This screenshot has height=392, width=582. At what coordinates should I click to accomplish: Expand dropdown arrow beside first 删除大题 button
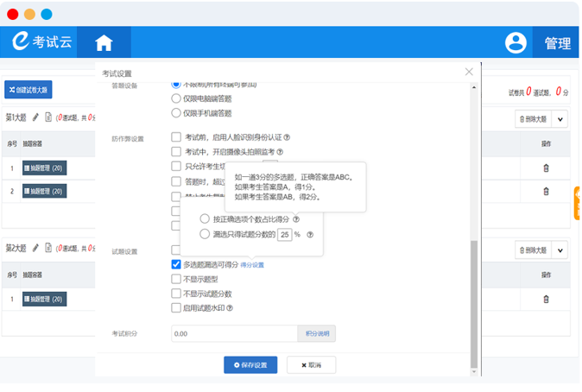point(560,118)
